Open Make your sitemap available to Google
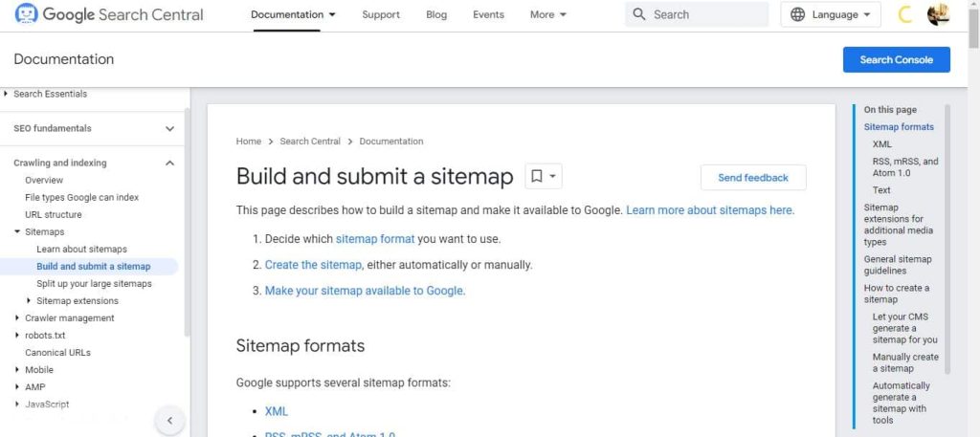The height and width of the screenshot is (437, 980). pos(365,291)
